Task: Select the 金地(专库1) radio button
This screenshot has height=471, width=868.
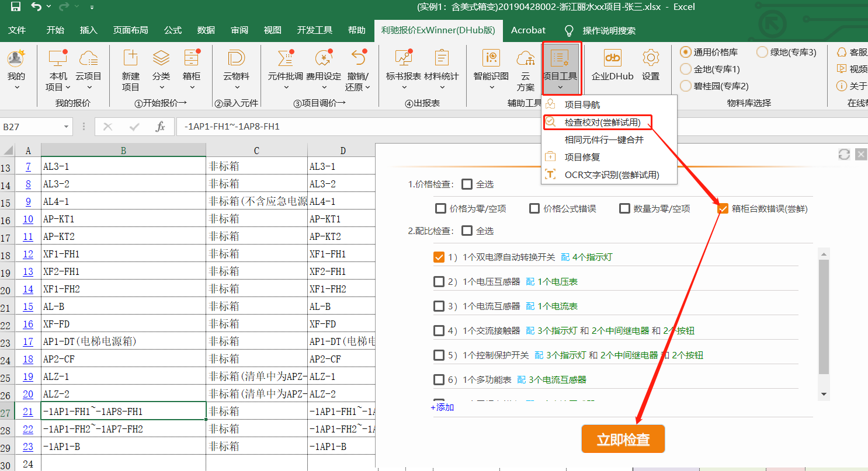Action: coord(686,69)
